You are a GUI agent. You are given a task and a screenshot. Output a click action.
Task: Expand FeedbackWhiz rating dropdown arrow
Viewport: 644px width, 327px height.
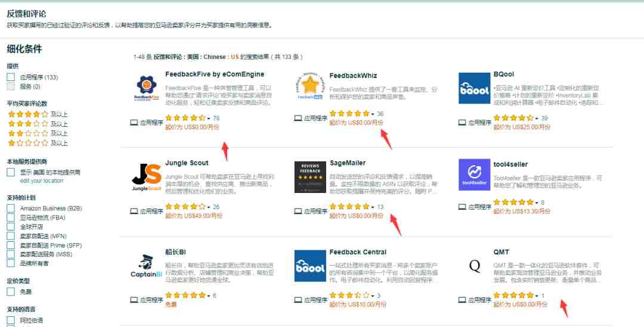[x=373, y=114]
